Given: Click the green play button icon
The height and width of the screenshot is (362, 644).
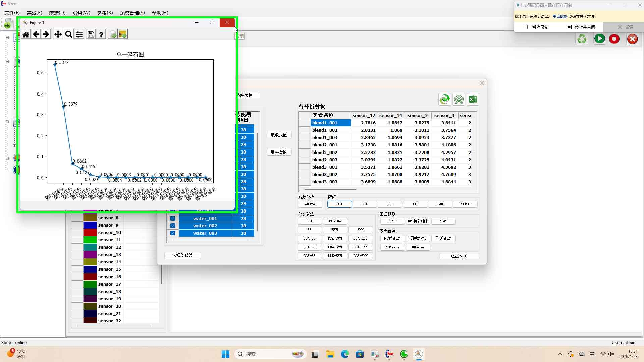Looking at the screenshot, I should point(599,39).
